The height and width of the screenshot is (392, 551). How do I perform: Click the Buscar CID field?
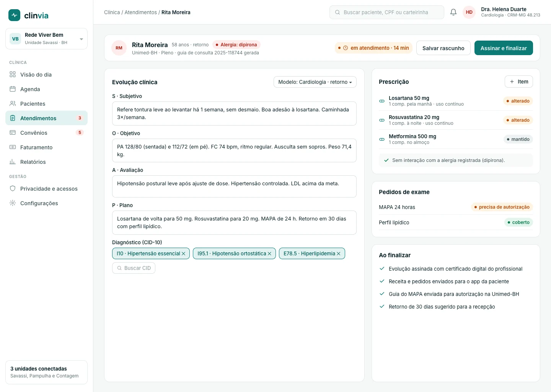[x=134, y=268]
